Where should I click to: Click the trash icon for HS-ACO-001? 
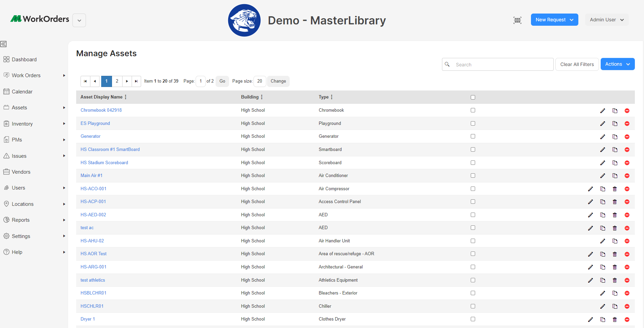click(x=615, y=189)
